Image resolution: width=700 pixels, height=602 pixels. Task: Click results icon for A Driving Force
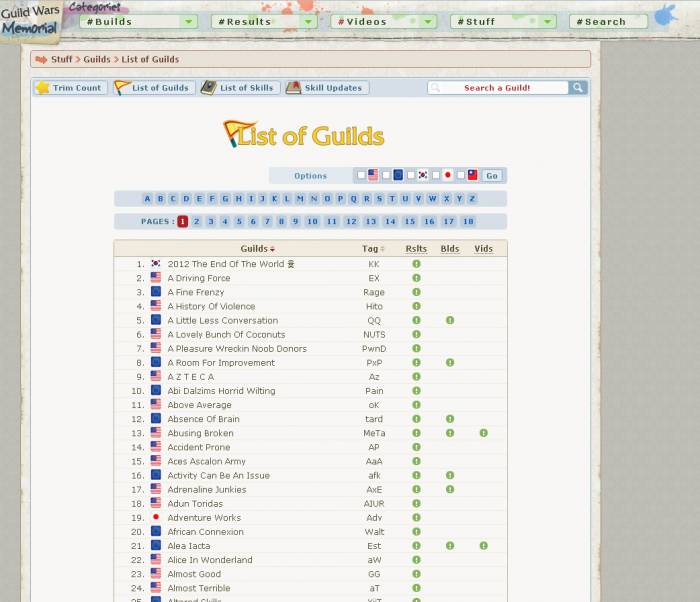pyautogui.click(x=416, y=278)
